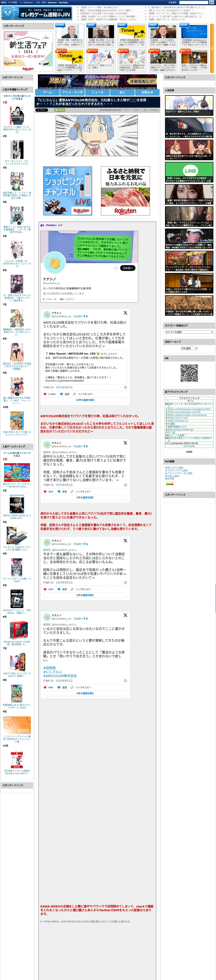Open the ふるさと納税 Rakuten ad
Image resolution: width=216 pixels, height=980 pixels.
(125, 191)
